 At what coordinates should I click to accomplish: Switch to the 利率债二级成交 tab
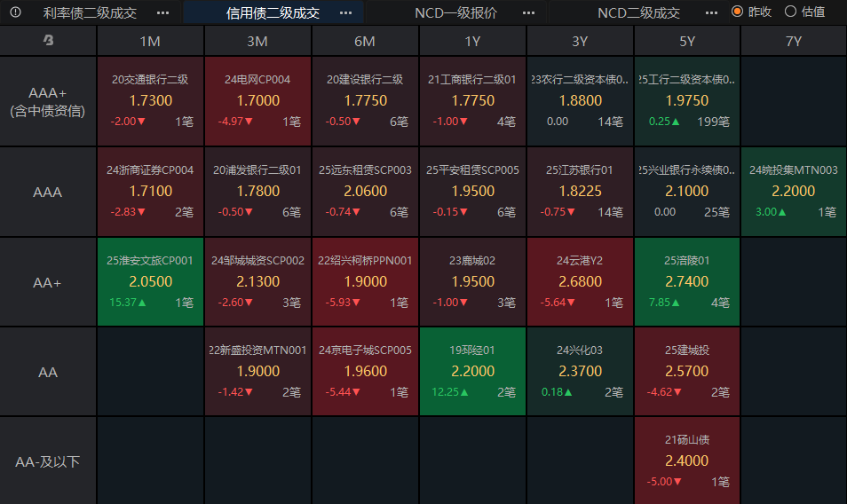(91, 13)
